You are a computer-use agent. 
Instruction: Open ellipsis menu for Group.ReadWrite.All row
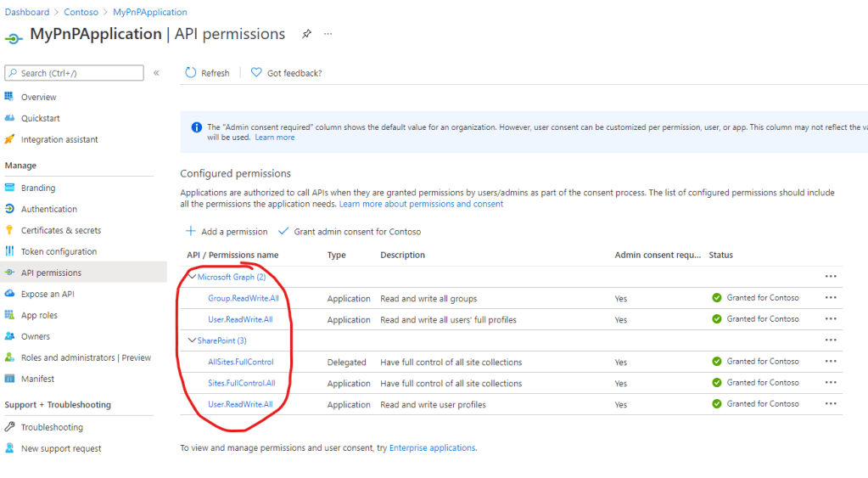coord(831,298)
